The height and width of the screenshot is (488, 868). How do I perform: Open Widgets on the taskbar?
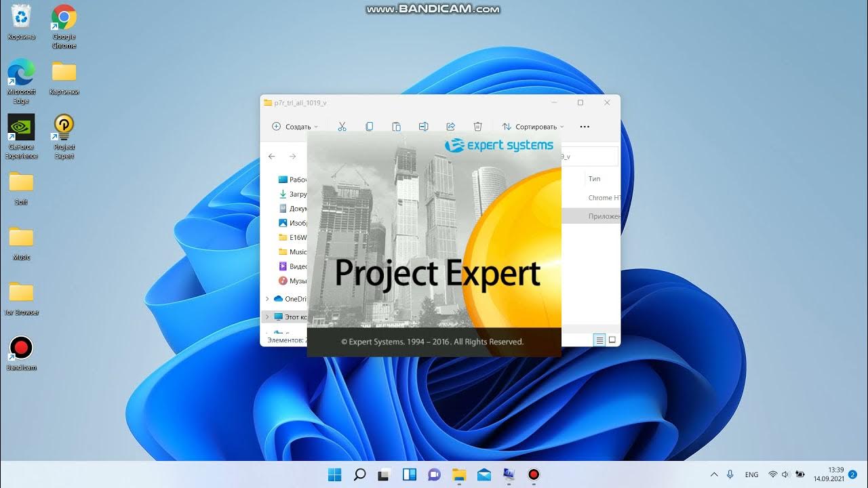tap(410, 474)
